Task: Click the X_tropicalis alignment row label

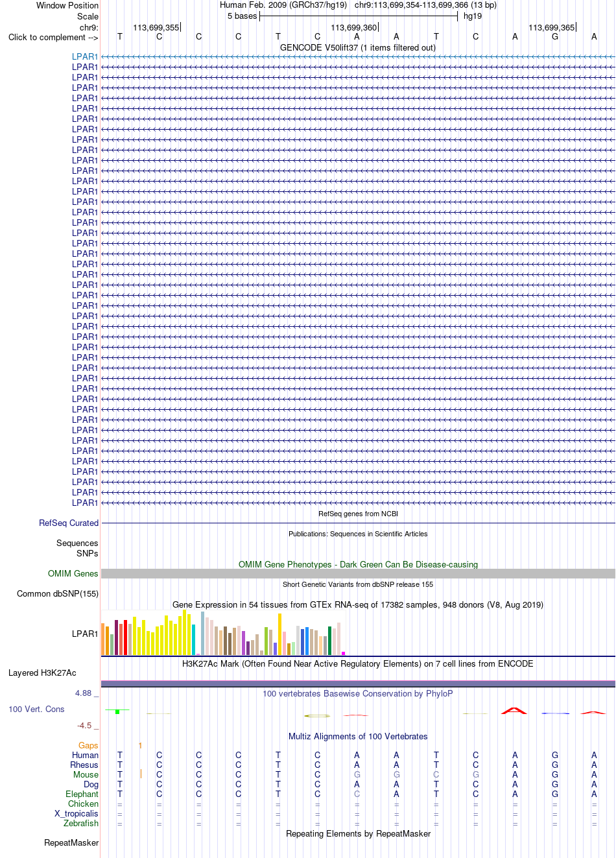Action: 77,813
